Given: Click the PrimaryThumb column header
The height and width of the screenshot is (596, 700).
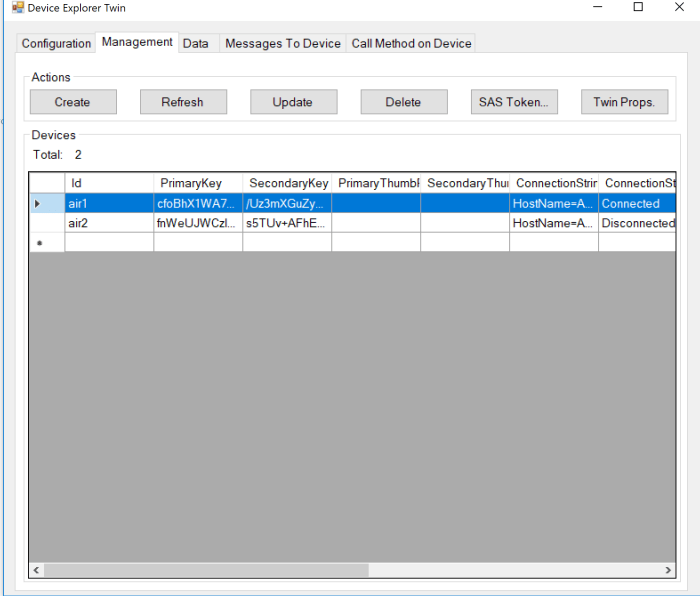Looking at the screenshot, I should pos(376,183).
